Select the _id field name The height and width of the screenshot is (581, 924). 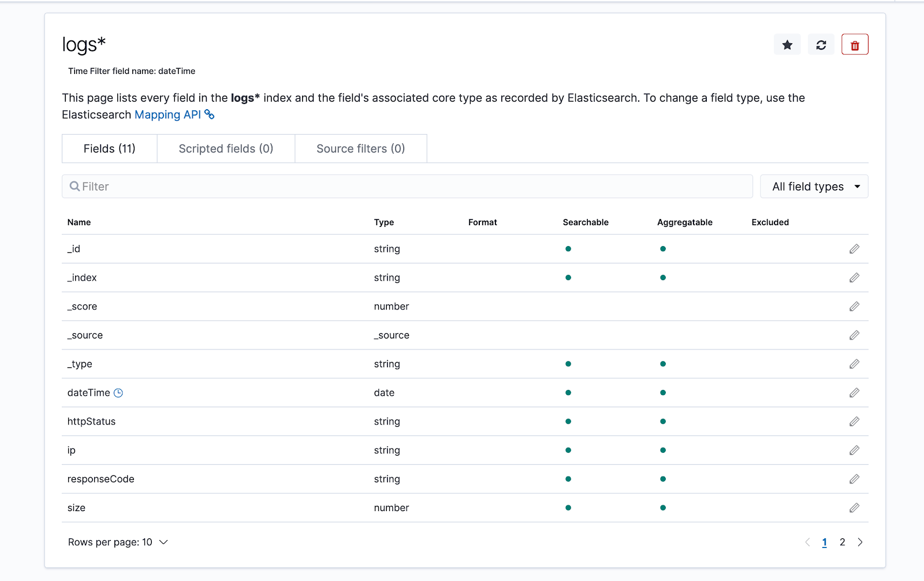point(74,249)
